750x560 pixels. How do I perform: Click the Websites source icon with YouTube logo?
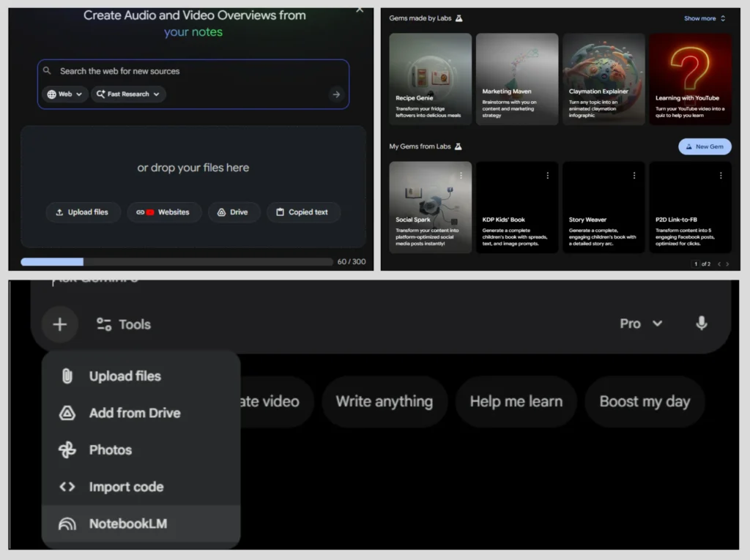click(164, 212)
